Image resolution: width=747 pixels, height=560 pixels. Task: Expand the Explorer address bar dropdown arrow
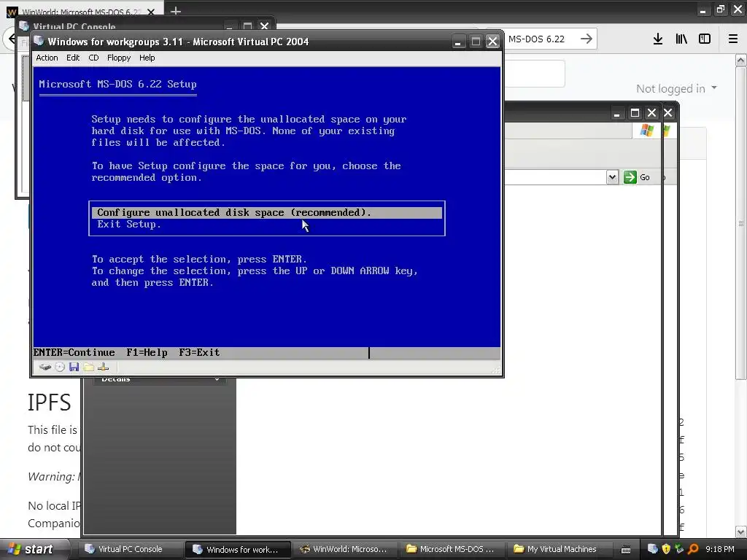tap(612, 177)
